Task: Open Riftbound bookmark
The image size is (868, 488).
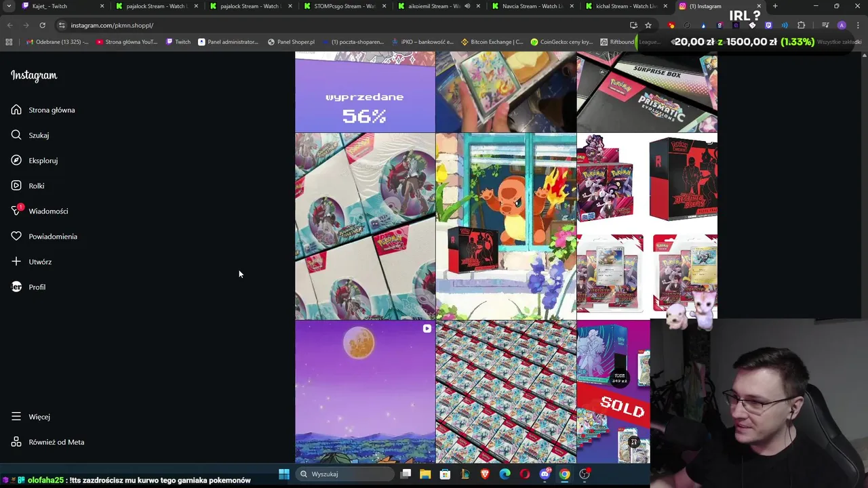Action: click(x=616, y=42)
